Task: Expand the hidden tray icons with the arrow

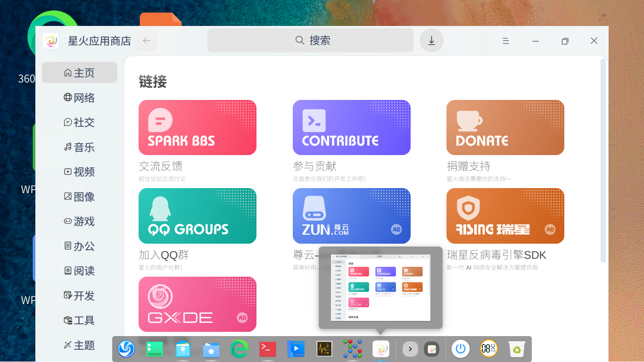Action: [410, 349]
